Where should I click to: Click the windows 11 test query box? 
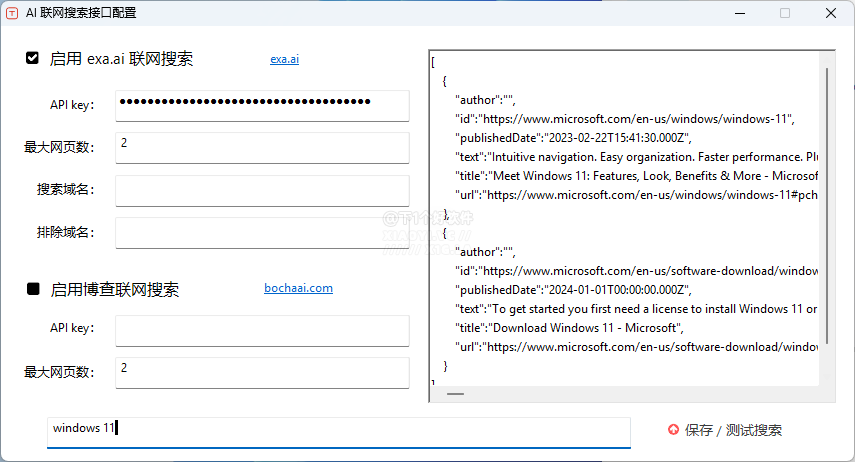click(x=339, y=433)
